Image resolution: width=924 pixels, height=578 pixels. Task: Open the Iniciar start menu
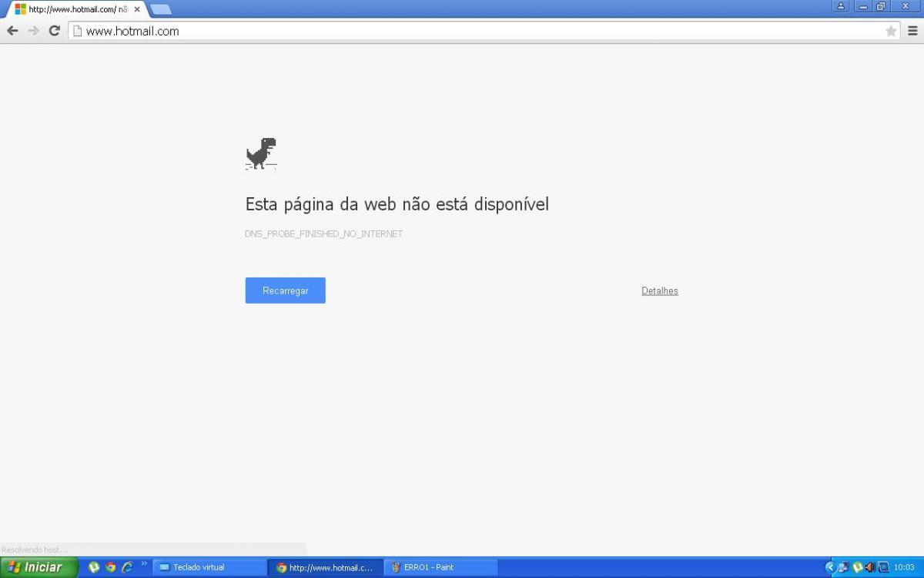tap(39, 567)
